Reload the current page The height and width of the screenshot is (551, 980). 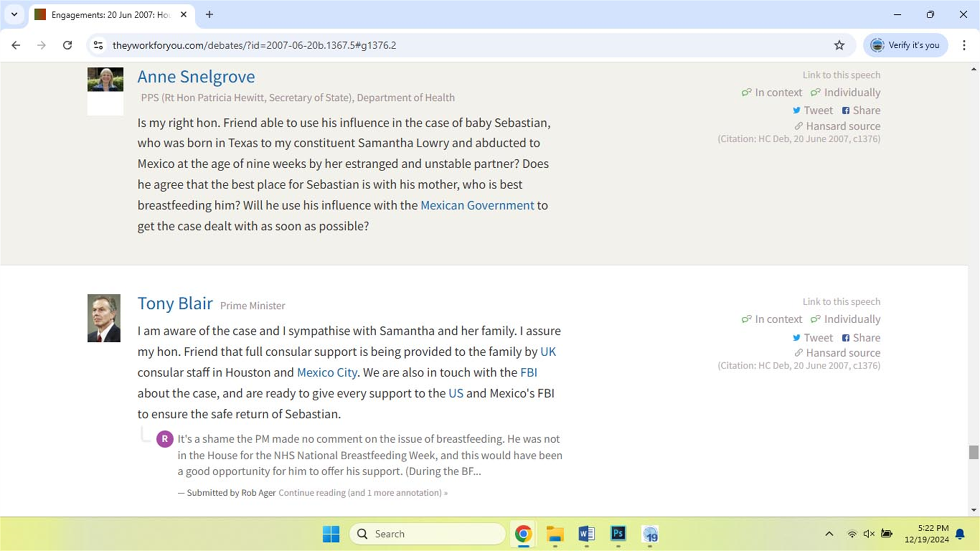67,45
